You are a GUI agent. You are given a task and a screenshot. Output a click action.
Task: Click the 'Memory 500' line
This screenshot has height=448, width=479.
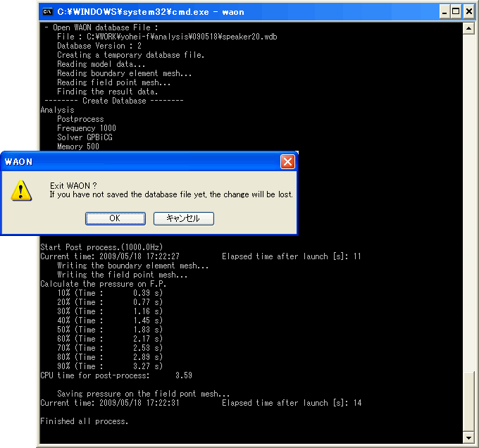78,147
